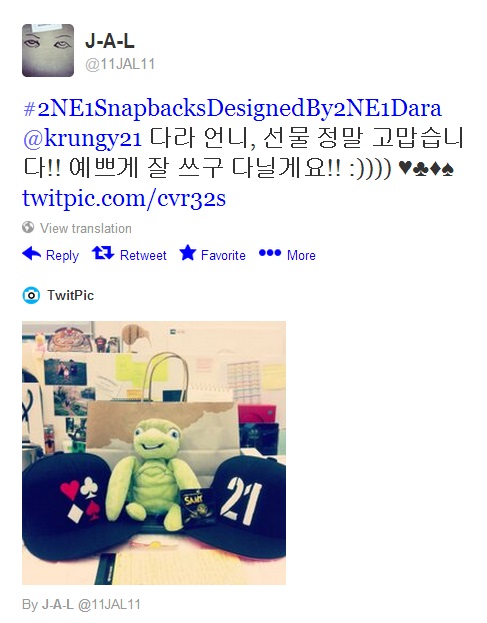Click the Favorite text label
The width and height of the screenshot is (487, 623).
pyautogui.click(x=223, y=255)
